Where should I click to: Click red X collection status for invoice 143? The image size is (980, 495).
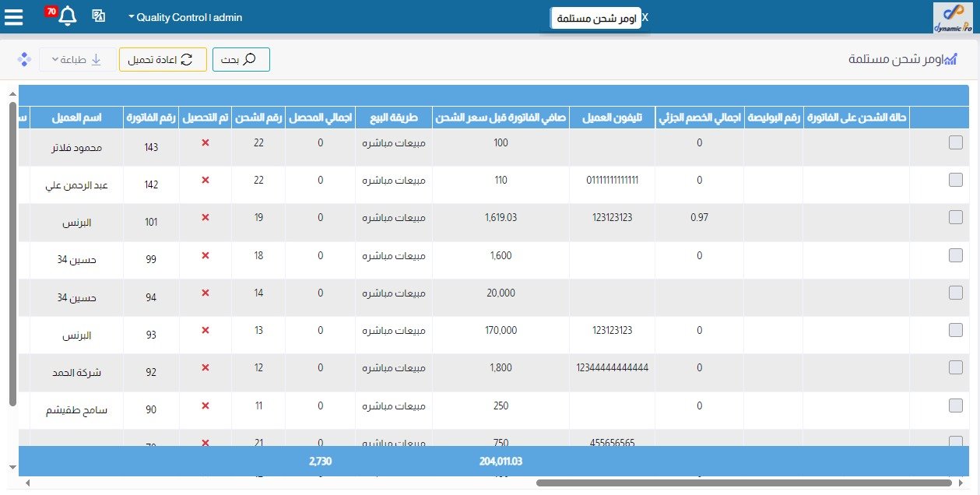(205, 143)
